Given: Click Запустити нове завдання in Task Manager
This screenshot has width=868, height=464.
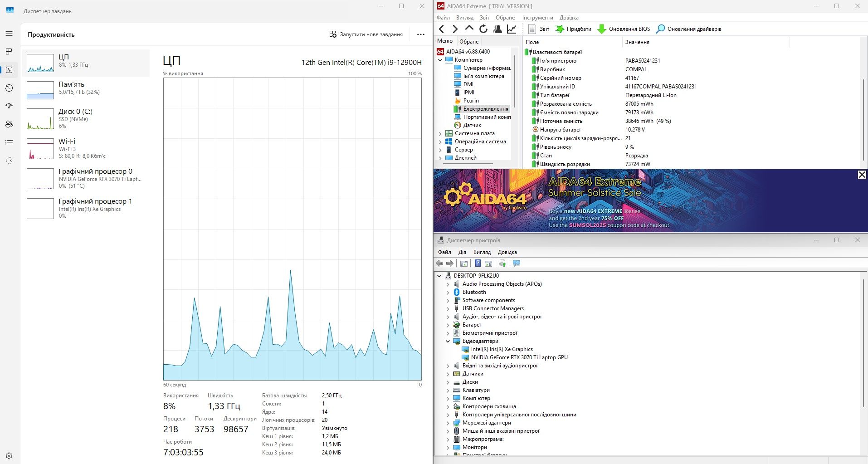Looking at the screenshot, I should coord(366,34).
